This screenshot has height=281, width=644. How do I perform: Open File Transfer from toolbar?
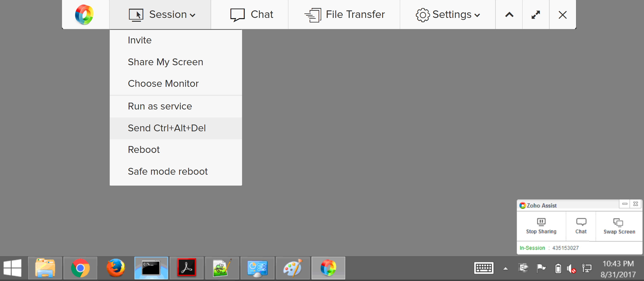point(344,15)
